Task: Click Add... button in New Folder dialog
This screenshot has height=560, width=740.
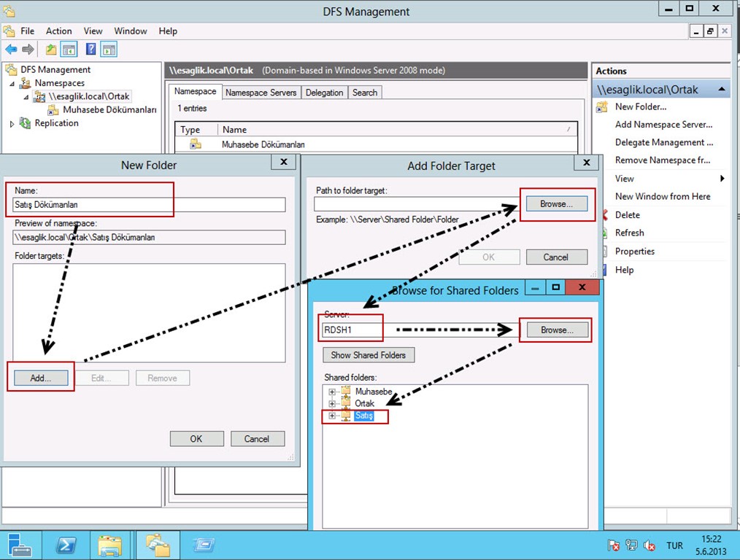Action: pos(41,378)
